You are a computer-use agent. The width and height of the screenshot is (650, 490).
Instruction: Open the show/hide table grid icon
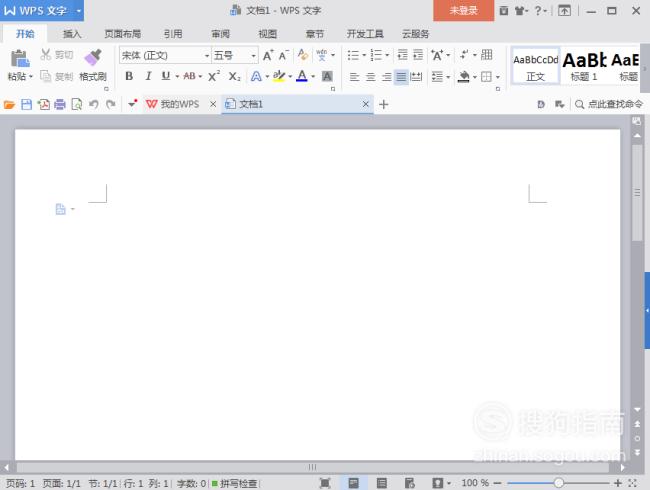[x=487, y=55]
